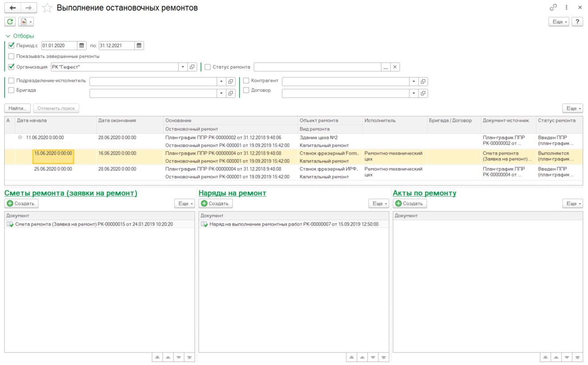Screen dimensions: 588x365
Task: Open the help question mark button
Action: coord(577,22)
